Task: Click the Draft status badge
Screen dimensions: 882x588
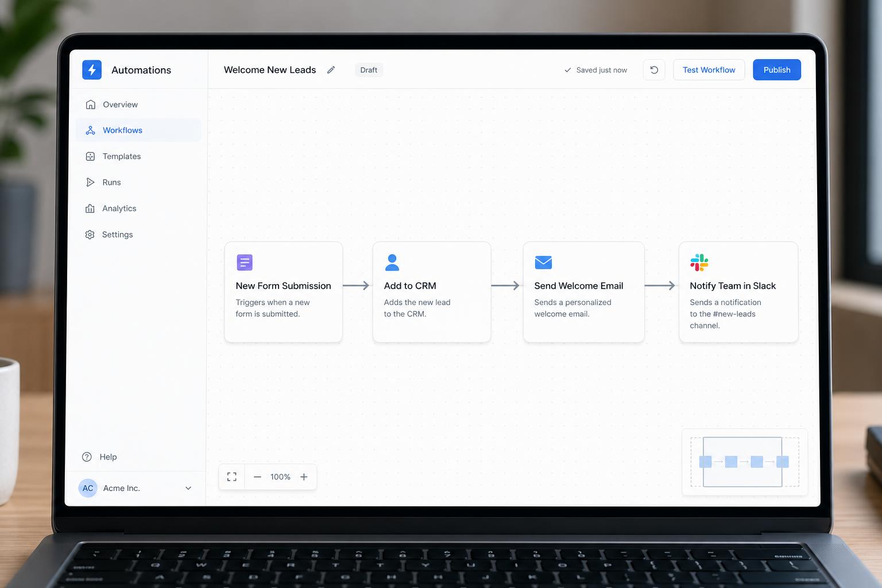Action: pos(369,70)
